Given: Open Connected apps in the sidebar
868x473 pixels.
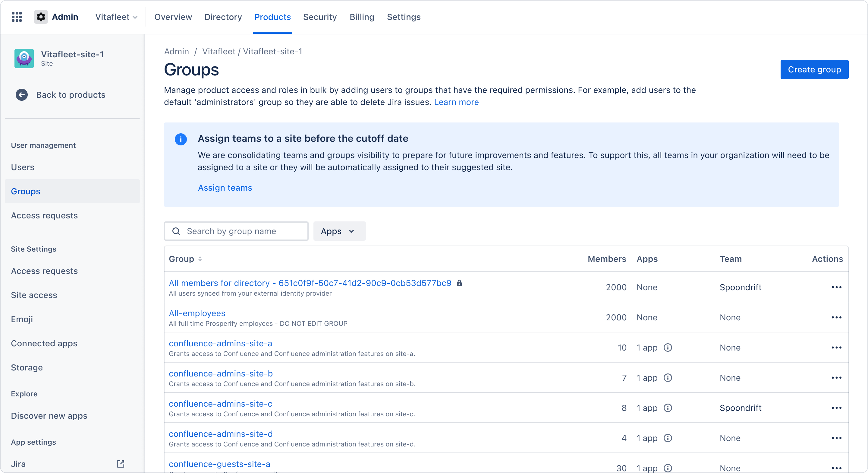Looking at the screenshot, I should (x=44, y=344).
